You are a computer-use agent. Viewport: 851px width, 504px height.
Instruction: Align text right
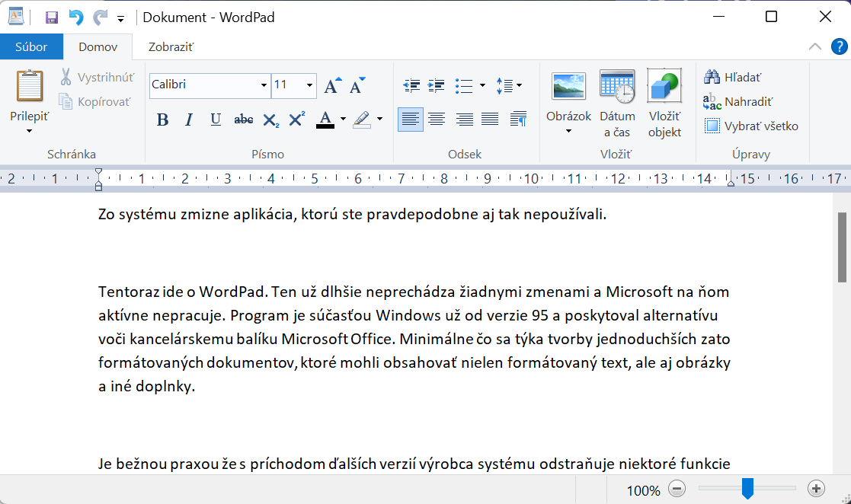pos(464,120)
